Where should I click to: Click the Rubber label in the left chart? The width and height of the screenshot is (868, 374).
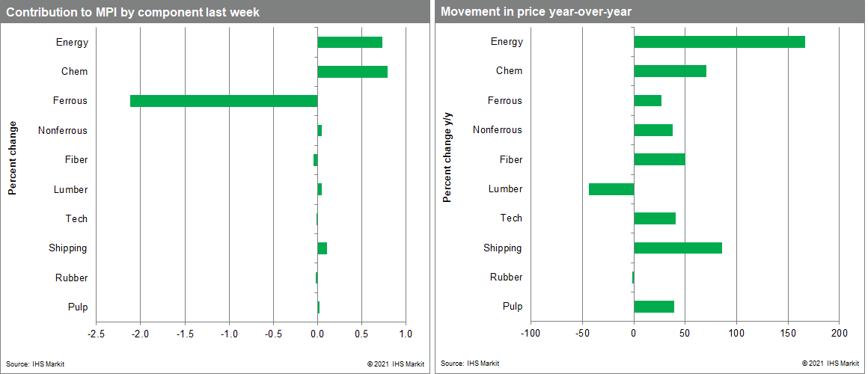(x=71, y=278)
